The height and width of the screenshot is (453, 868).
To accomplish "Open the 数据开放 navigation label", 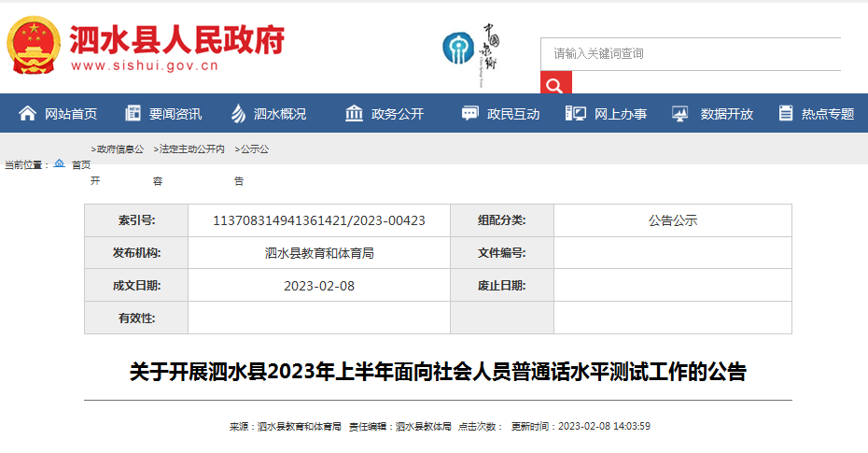I will (727, 114).
